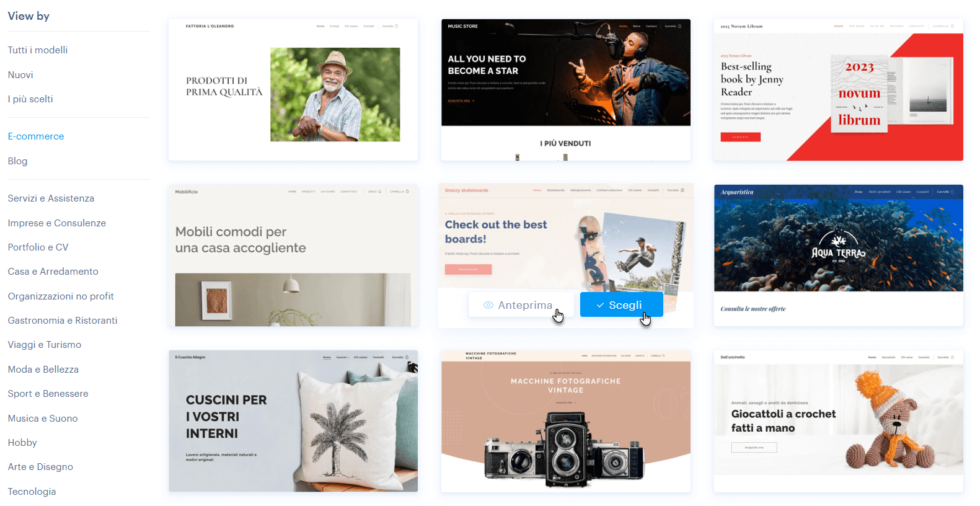Select the Music Store template thumbnail
Viewport: 980px width, 506px height.
click(566, 90)
